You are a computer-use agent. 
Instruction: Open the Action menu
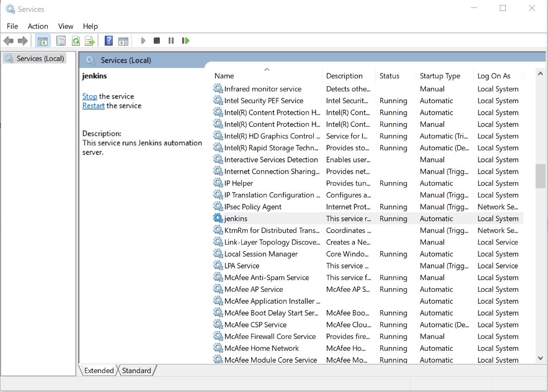38,26
